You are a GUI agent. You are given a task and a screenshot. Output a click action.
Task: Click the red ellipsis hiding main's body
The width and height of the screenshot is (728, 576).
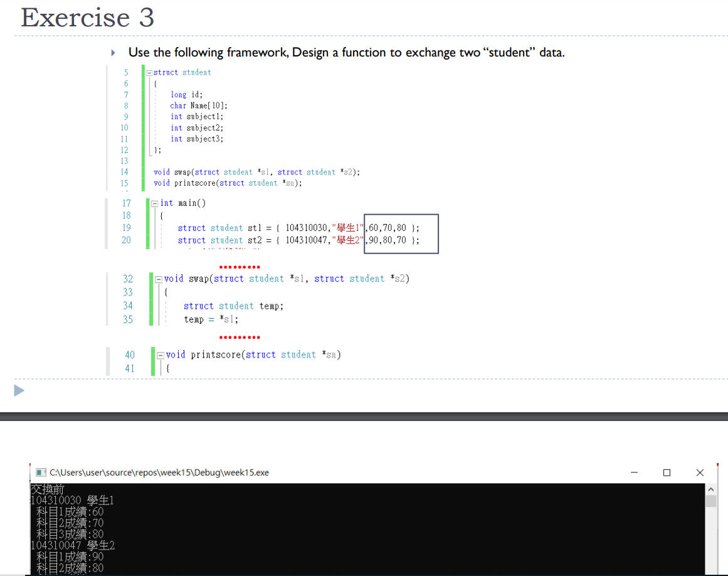(x=240, y=266)
